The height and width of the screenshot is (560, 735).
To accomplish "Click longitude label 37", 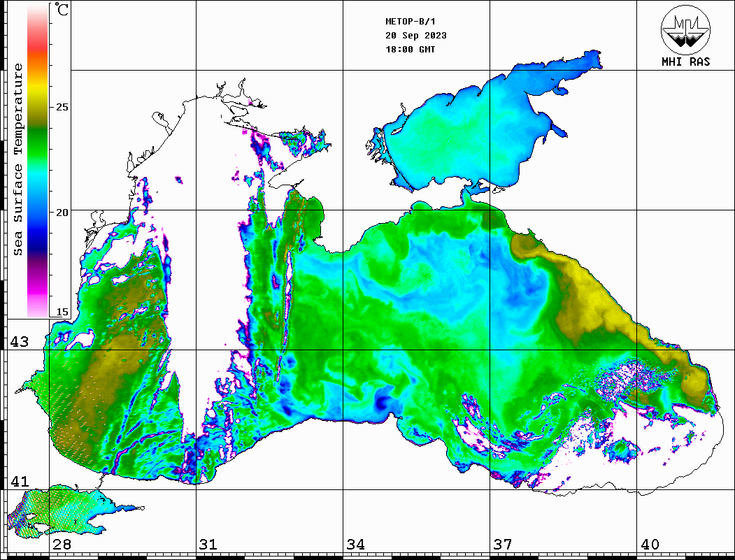I will click(503, 544).
